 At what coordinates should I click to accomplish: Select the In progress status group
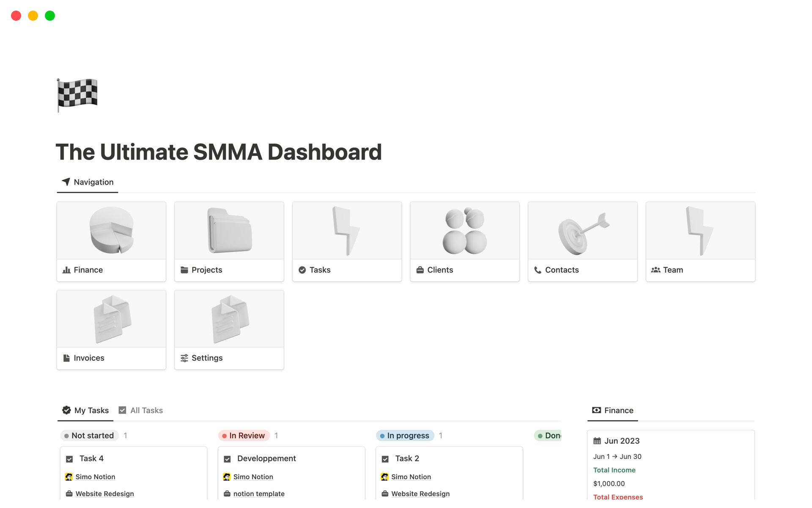(405, 436)
